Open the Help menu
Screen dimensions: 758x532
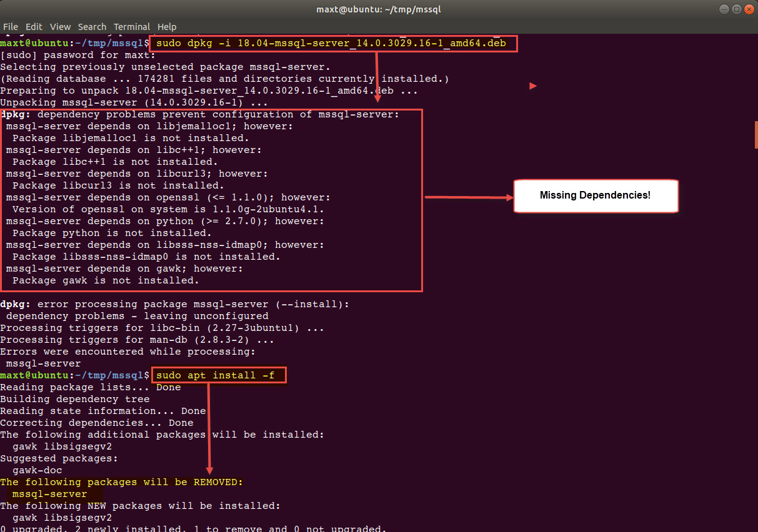tap(167, 27)
